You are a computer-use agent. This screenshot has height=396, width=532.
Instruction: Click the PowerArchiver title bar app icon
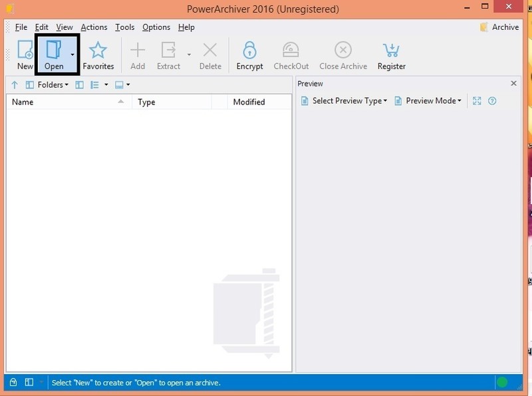pyautogui.click(x=10, y=9)
